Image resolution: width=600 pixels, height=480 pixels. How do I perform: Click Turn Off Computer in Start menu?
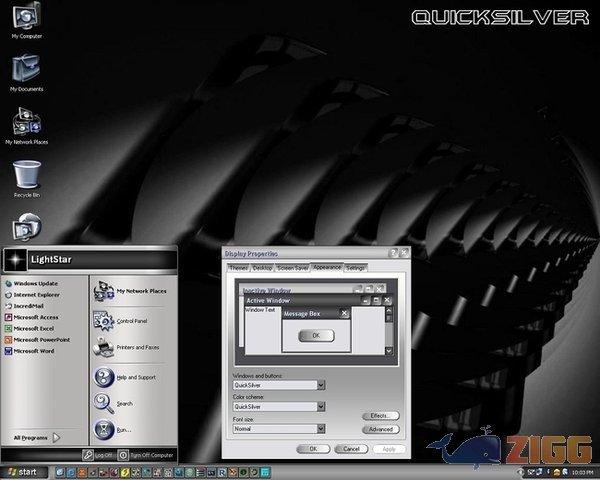(146, 455)
